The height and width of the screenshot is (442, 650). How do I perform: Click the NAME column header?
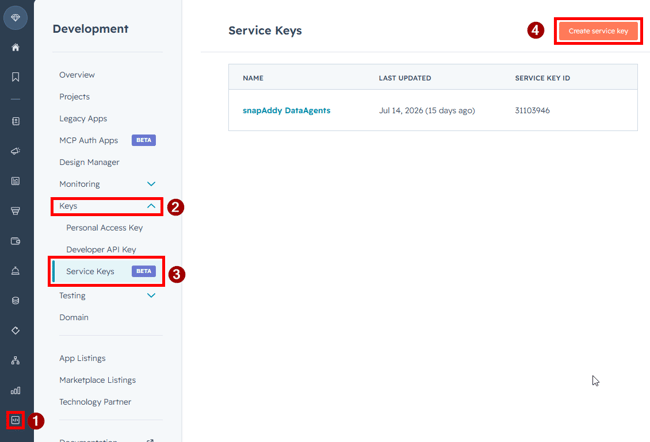click(253, 78)
